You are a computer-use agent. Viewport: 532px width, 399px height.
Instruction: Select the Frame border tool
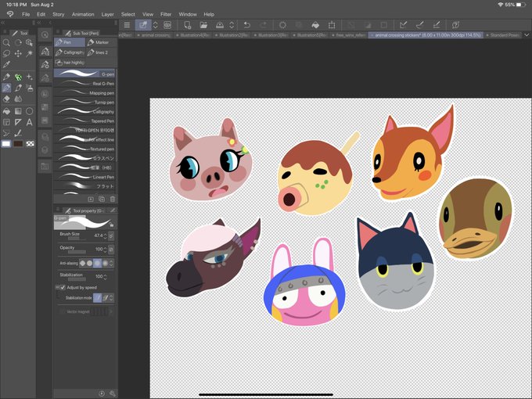pos(6,122)
